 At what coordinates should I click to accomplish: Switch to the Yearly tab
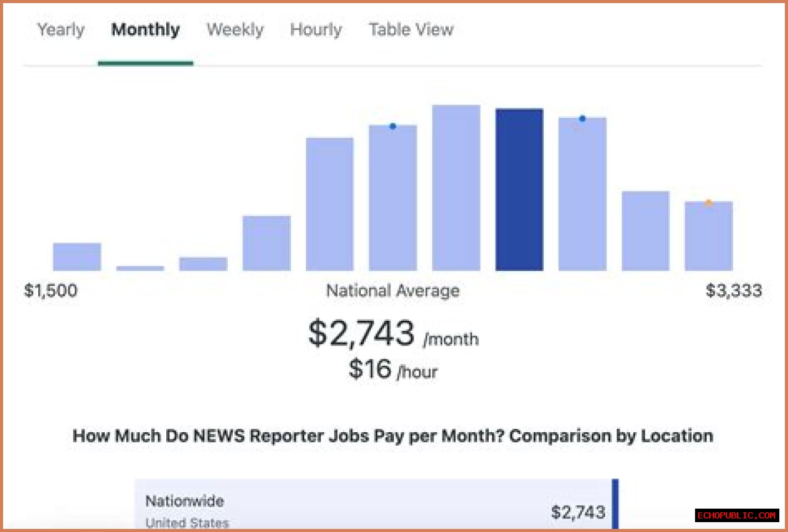61,30
